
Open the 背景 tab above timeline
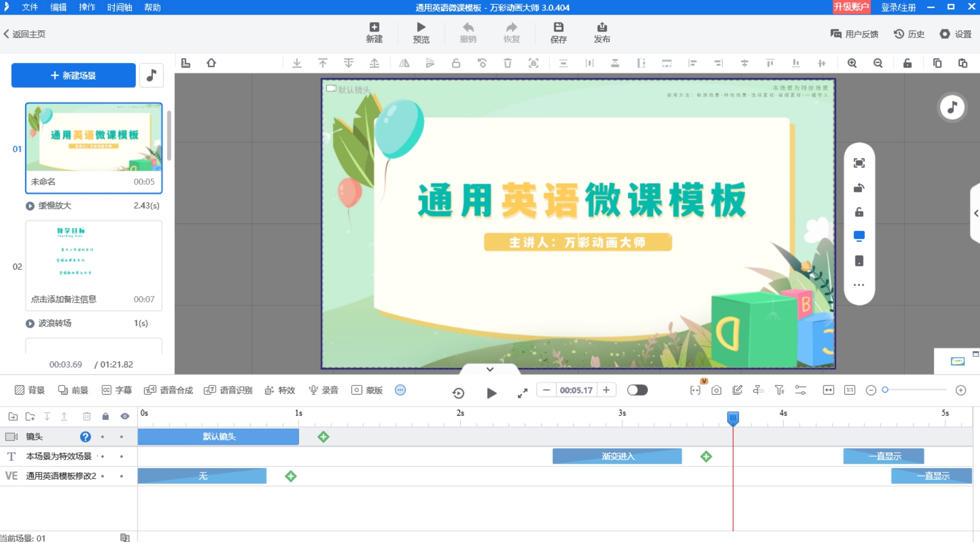29,390
